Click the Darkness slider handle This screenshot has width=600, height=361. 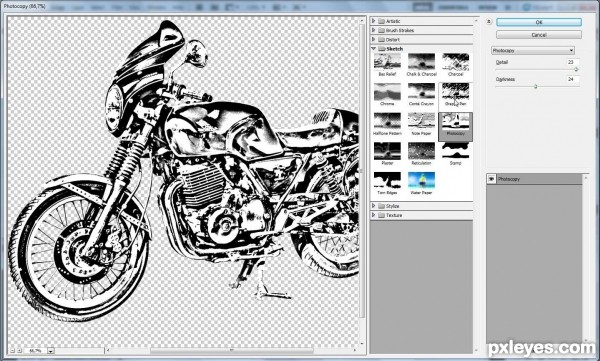(536, 87)
